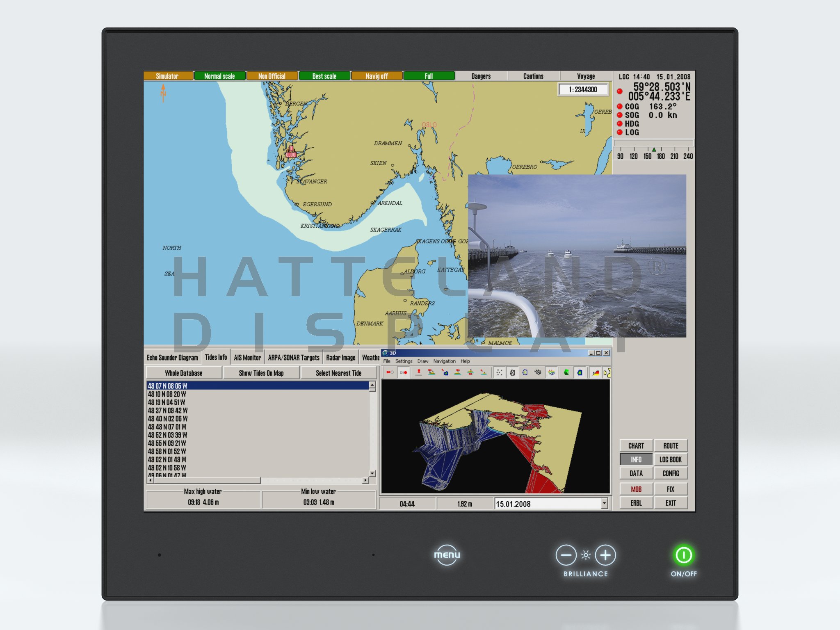Image resolution: width=840 pixels, height=630 pixels.
Task: Click the MOB button
Action: (636, 489)
